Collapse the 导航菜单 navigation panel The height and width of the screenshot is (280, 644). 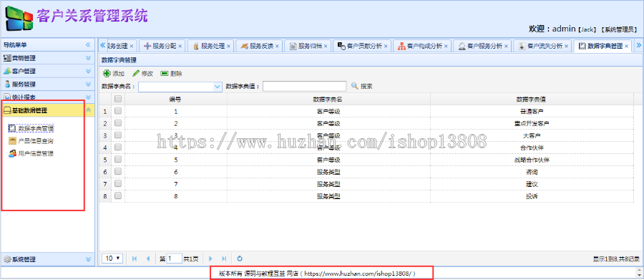88,45
